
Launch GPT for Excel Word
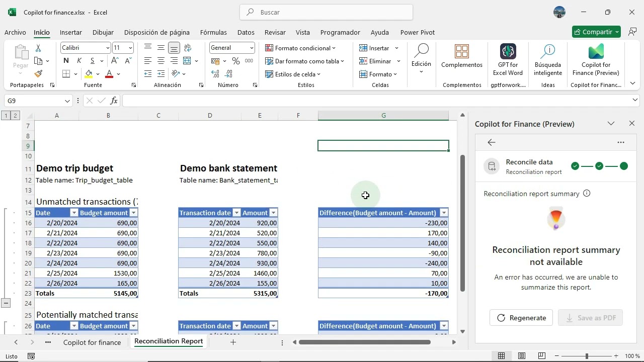pyautogui.click(x=508, y=51)
